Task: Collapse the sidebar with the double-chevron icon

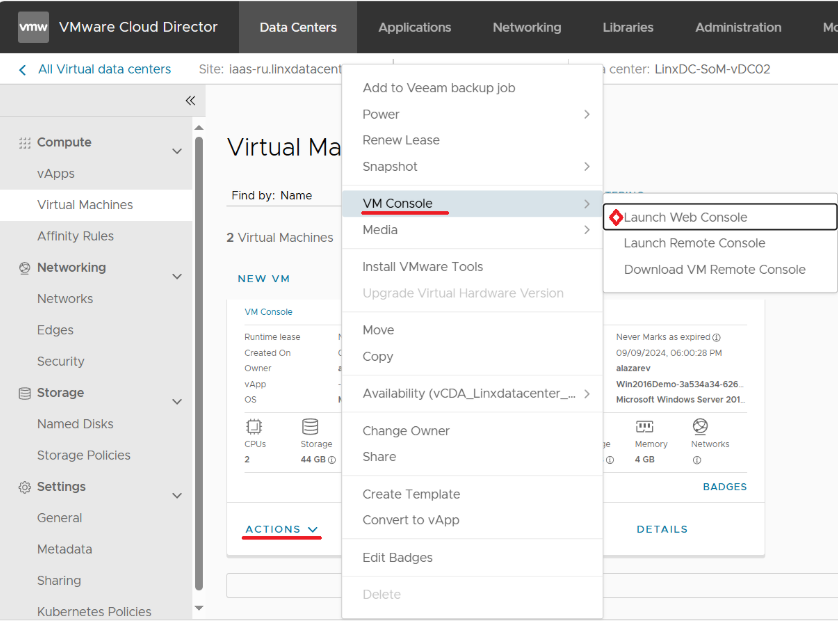Action: [190, 100]
